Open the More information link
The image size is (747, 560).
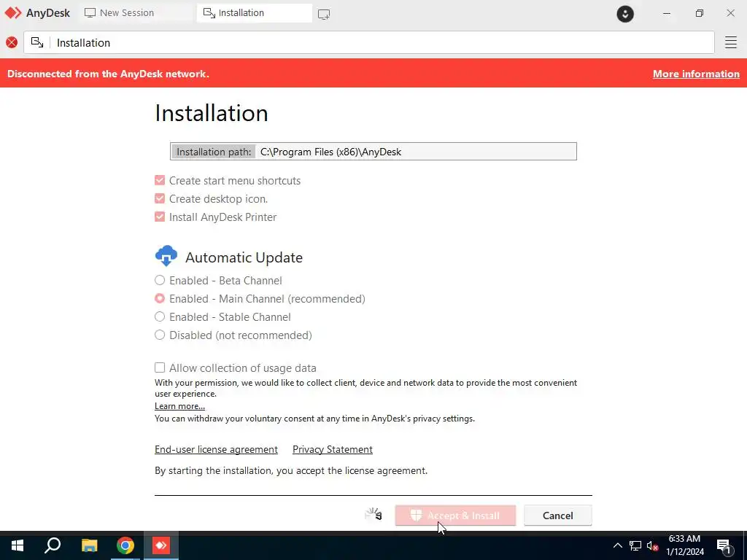pyautogui.click(x=696, y=74)
